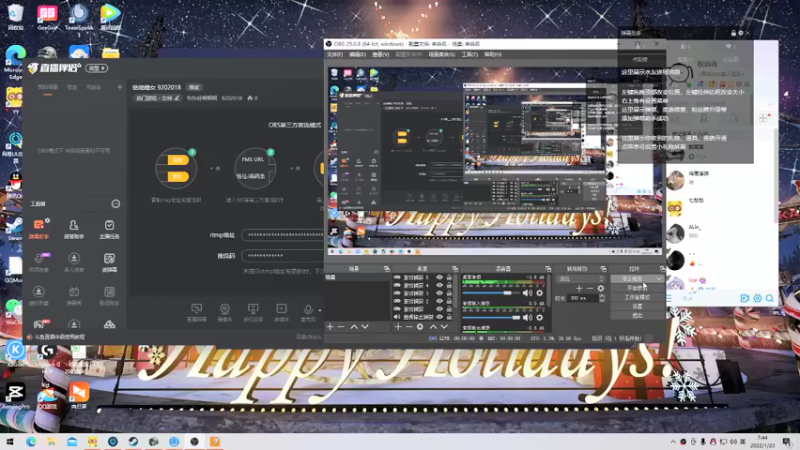Viewport: 800px width, 450px height.
Task: Add a scene transition with plus icon
Action: (x=579, y=288)
